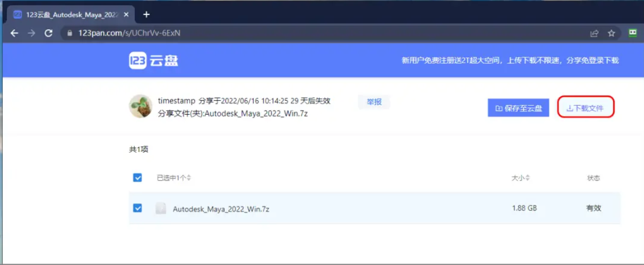Sort by size via 大小 arrows

coord(527,178)
